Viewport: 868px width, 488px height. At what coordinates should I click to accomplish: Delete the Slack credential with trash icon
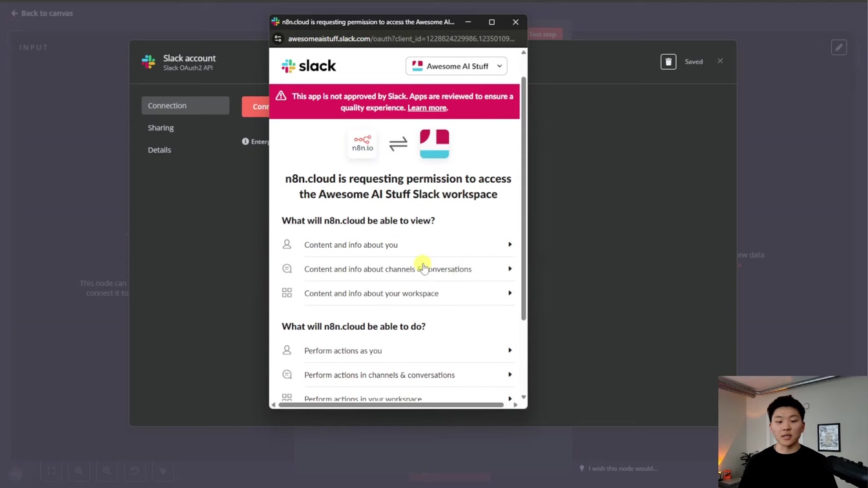tap(668, 61)
